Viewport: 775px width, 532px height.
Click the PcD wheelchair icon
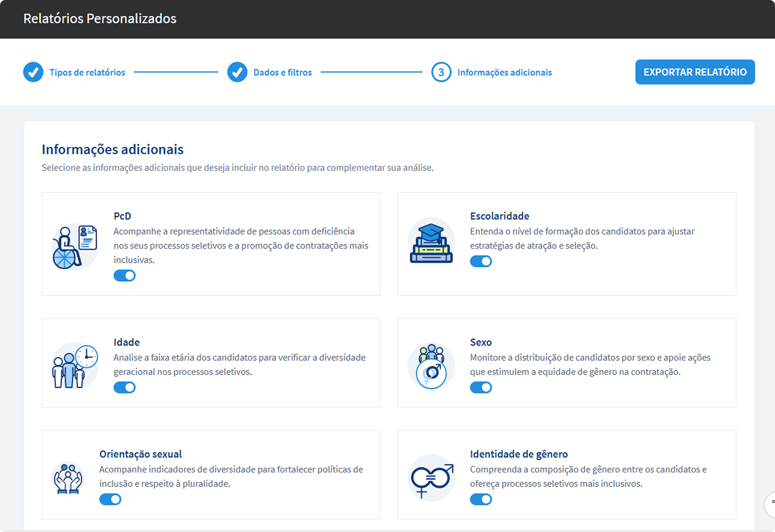(x=75, y=247)
